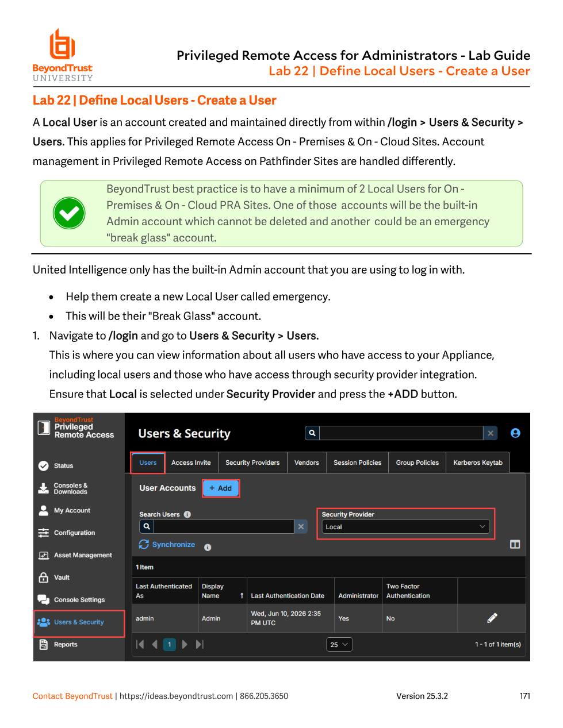Click the Vault lock icon
The image size is (563, 728).
pyautogui.click(x=43, y=577)
